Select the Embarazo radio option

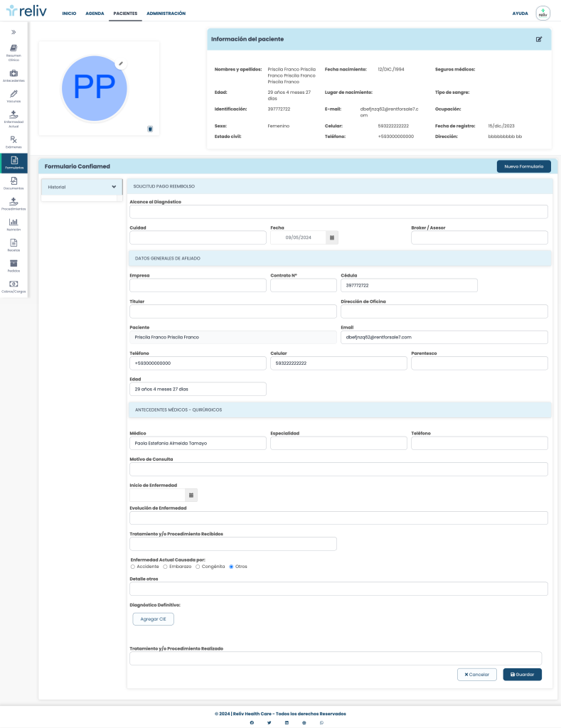[166, 567]
